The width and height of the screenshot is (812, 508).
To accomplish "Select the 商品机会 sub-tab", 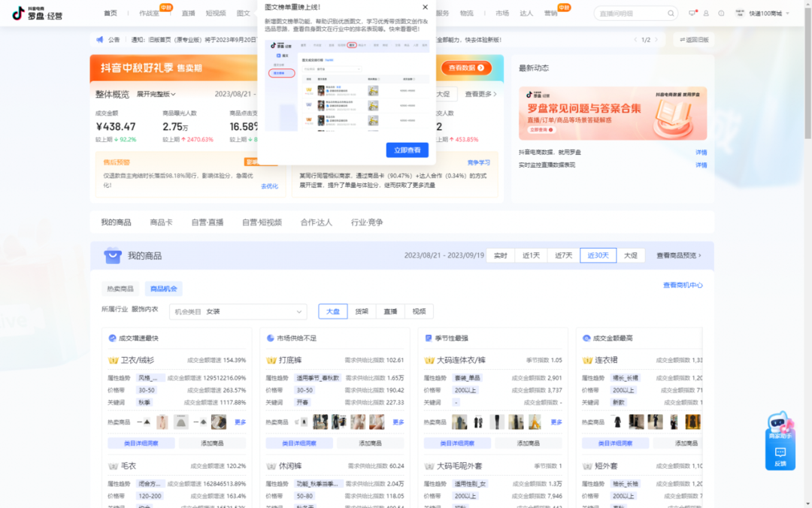I will (164, 289).
